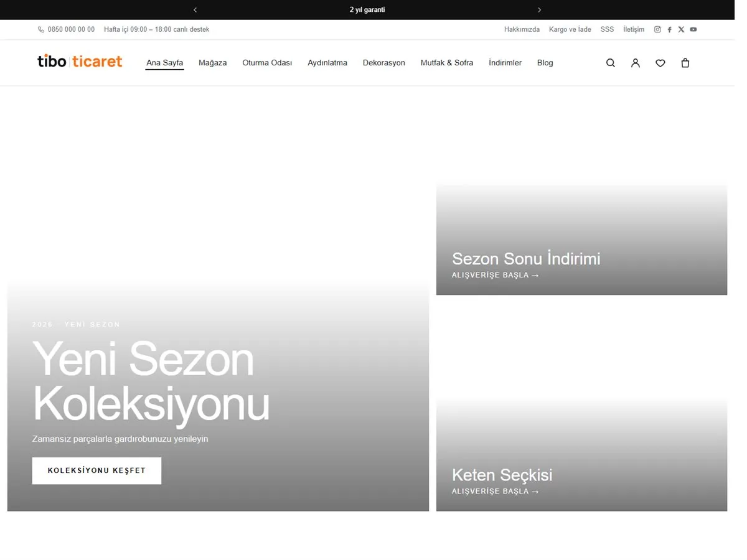Open the İletişim link

tap(634, 29)
